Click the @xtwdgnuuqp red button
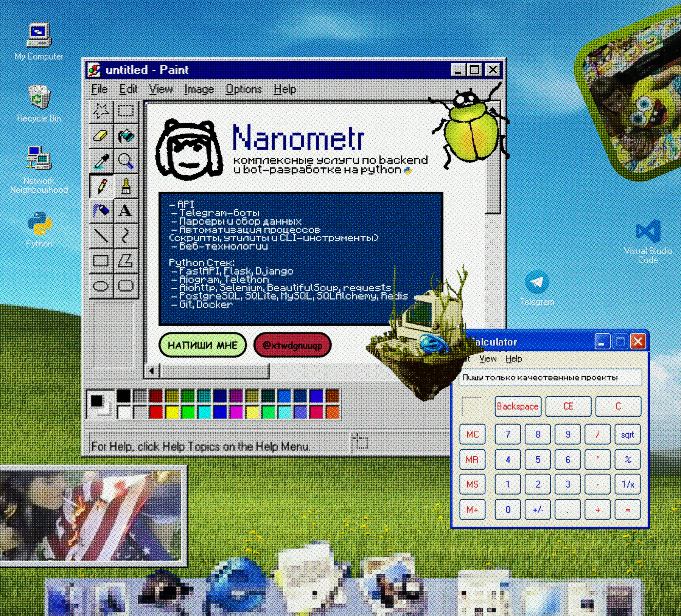 292,345
